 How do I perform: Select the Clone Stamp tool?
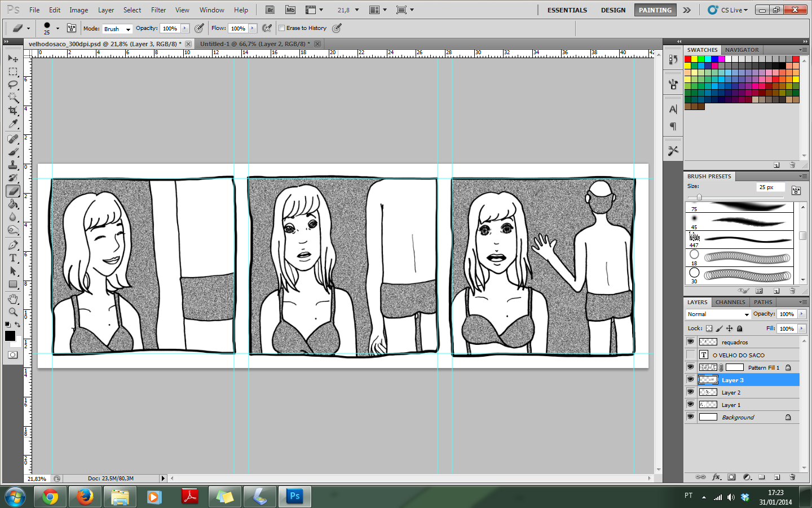point(13,165)
